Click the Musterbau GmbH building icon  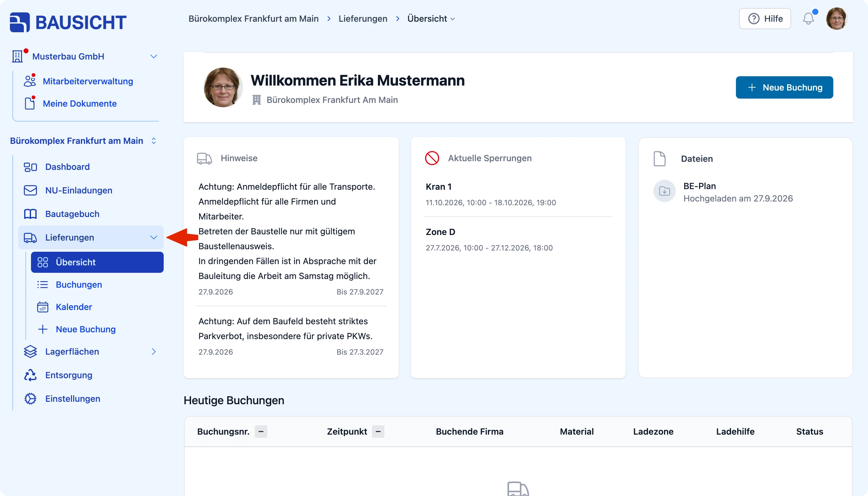[17, 56]
